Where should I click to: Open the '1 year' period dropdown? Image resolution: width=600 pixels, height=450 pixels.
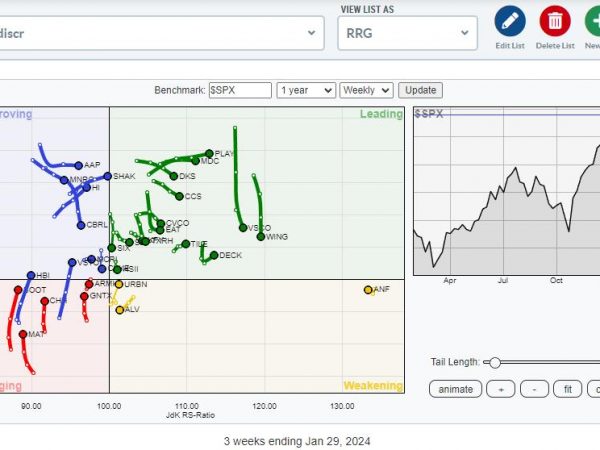306,90
